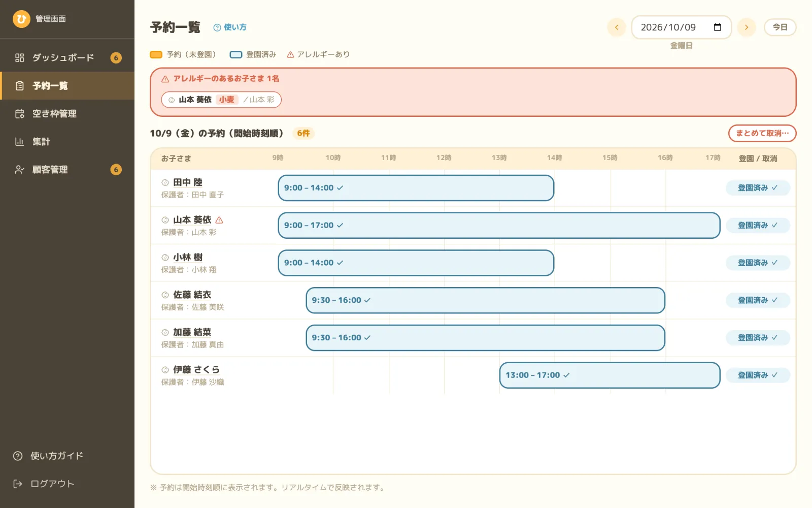Select 小林 樹's 9:00–14:00 reservation bar
812x508 pixels.
pyautogui.click(x=416, y=263)
